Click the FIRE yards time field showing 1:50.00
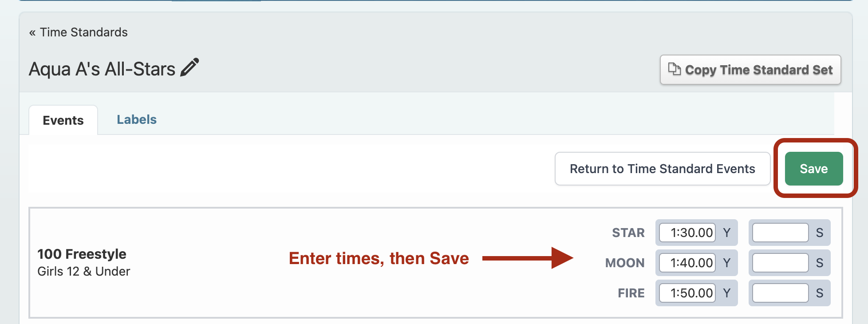This screenshot has width=868, height=324. [x=687, y=293]
